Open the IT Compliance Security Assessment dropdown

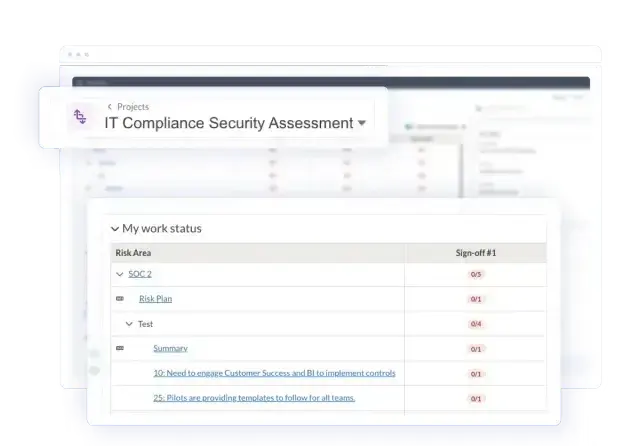click(x=362, y=124)
